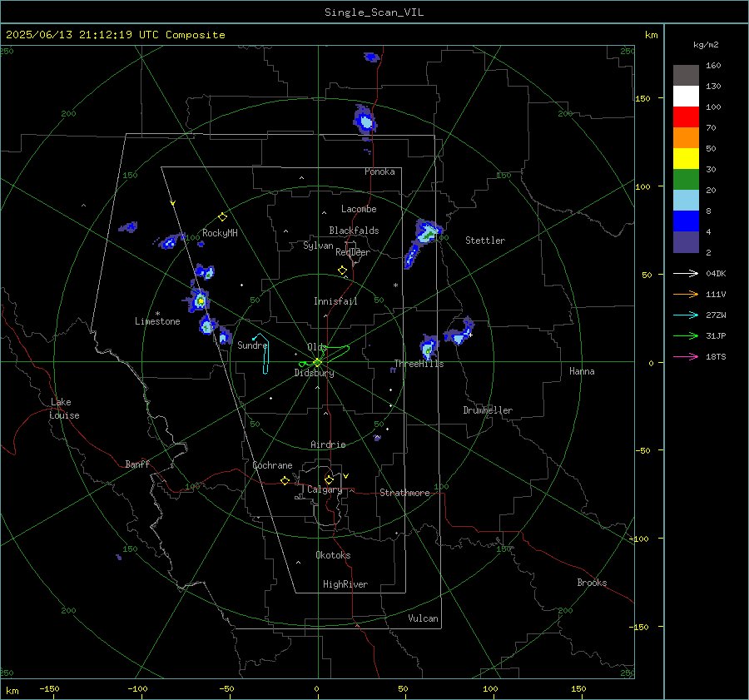Click the Hanna city label
Image resolution: width=749 pixels, height=700 pixels.
click(582, 371)
